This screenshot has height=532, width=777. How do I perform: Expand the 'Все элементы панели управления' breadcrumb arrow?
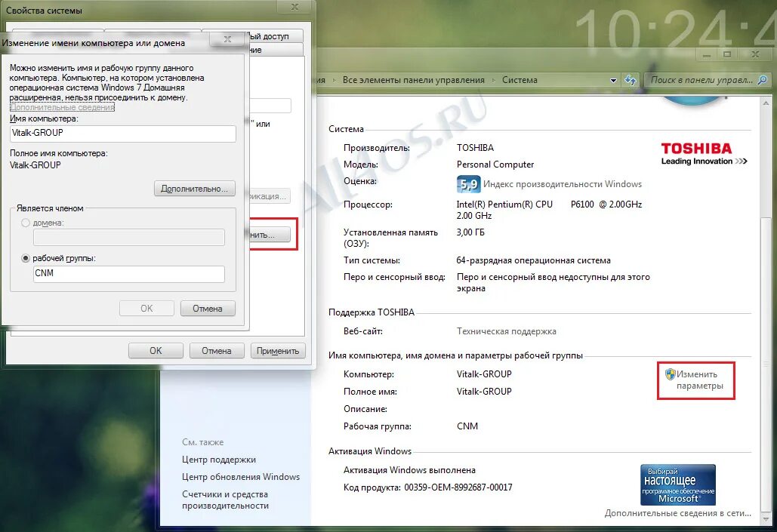click(496, 79)
